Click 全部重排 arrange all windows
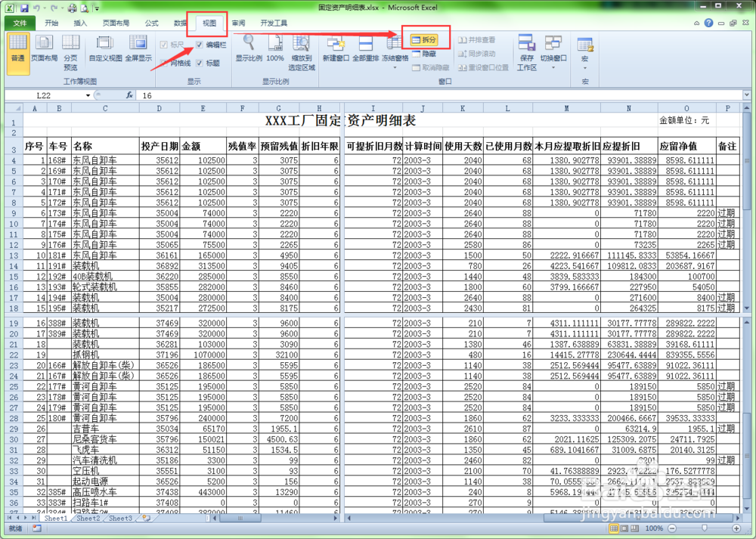 (365, 49)
